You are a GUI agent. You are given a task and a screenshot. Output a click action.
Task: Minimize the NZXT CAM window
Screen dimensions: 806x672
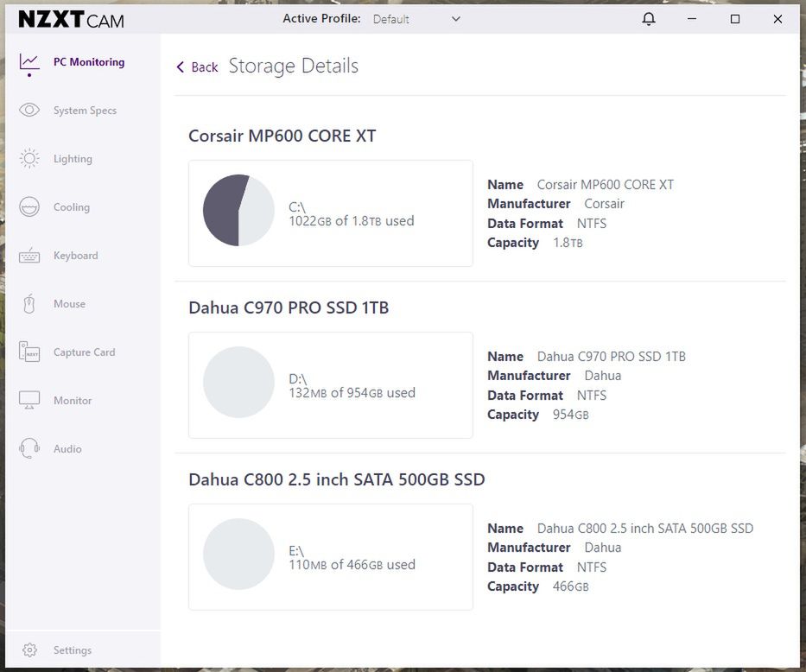(692, 19)
